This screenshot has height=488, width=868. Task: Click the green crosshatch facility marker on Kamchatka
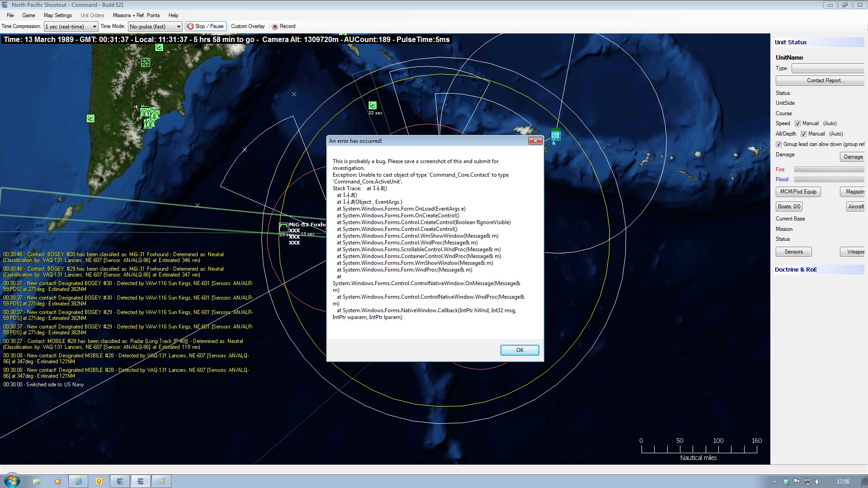145,62
